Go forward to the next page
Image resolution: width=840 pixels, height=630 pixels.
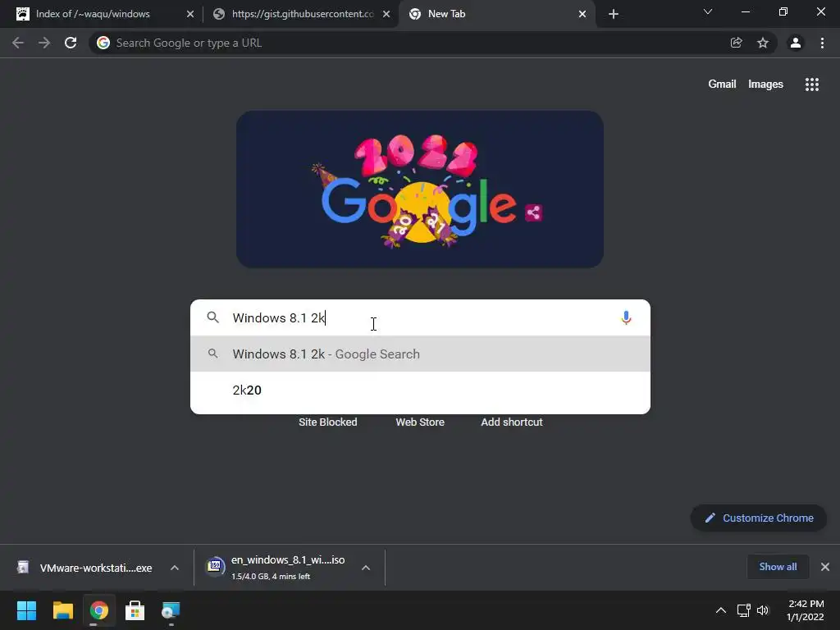tap(44, 43)
